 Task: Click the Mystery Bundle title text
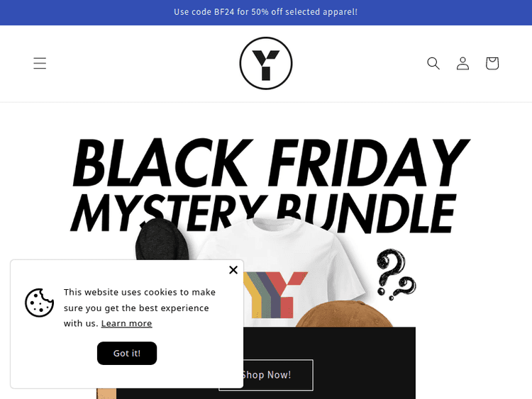coord(263,213)
